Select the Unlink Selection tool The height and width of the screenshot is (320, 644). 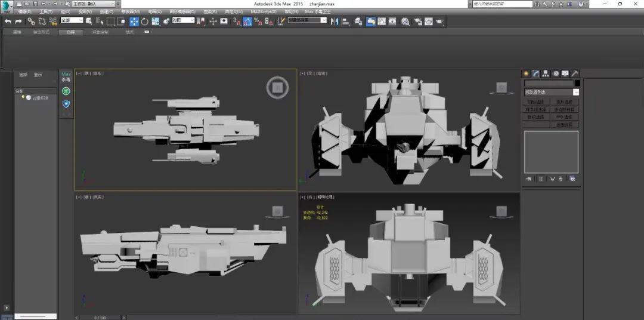click(42, 21)
